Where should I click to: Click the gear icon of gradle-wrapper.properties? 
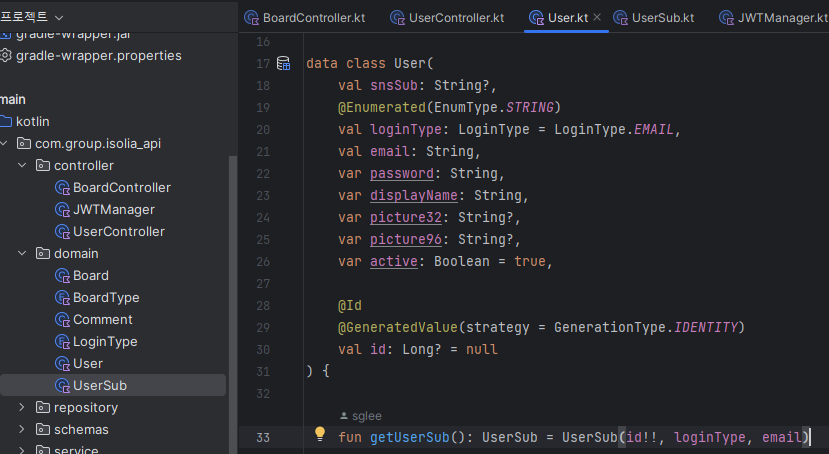point(6,55)
